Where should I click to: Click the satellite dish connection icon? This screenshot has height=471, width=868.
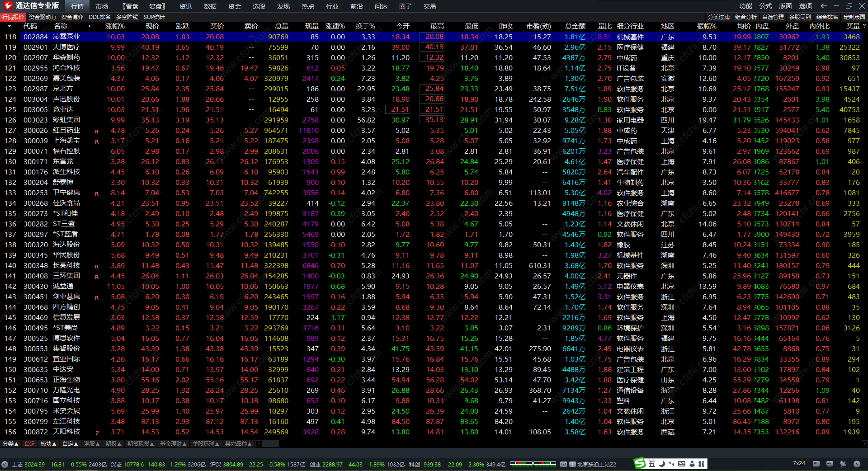[843, 464]
